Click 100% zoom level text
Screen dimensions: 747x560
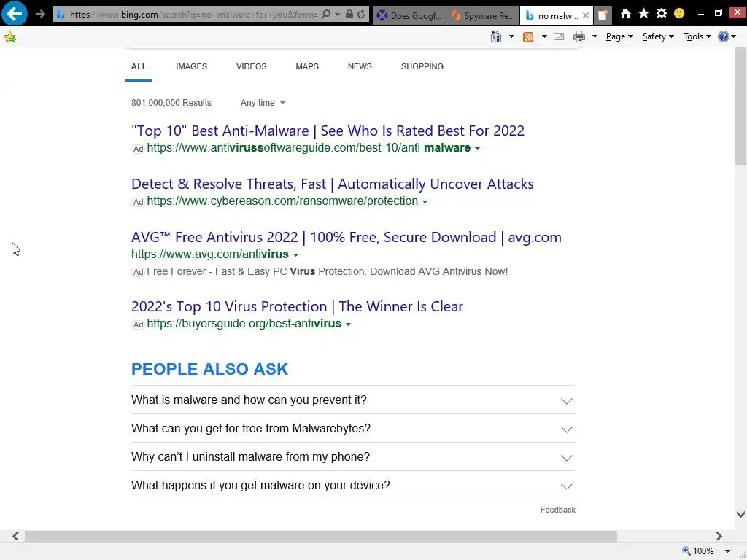coord(703,551)
